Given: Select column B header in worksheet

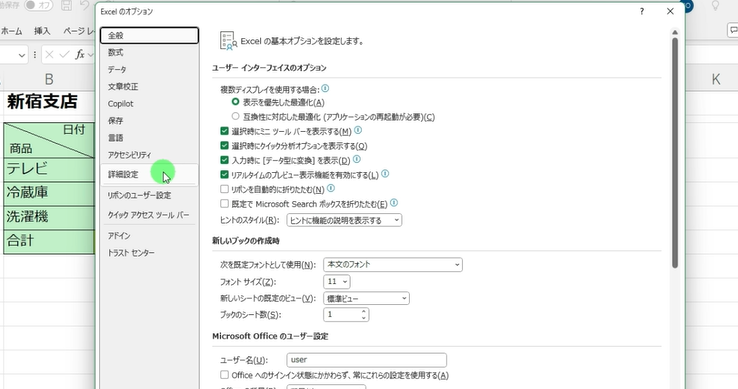Looking at the screenshot, I should point(49,79).
